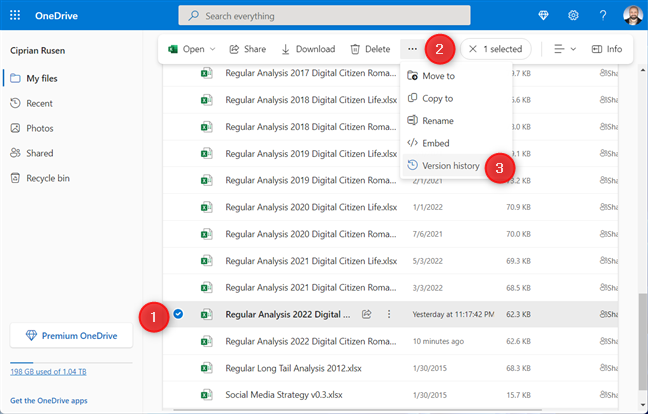Click the search magnifier icon
Viewport: 648px width, 414px height.
(x=193, y=16)
